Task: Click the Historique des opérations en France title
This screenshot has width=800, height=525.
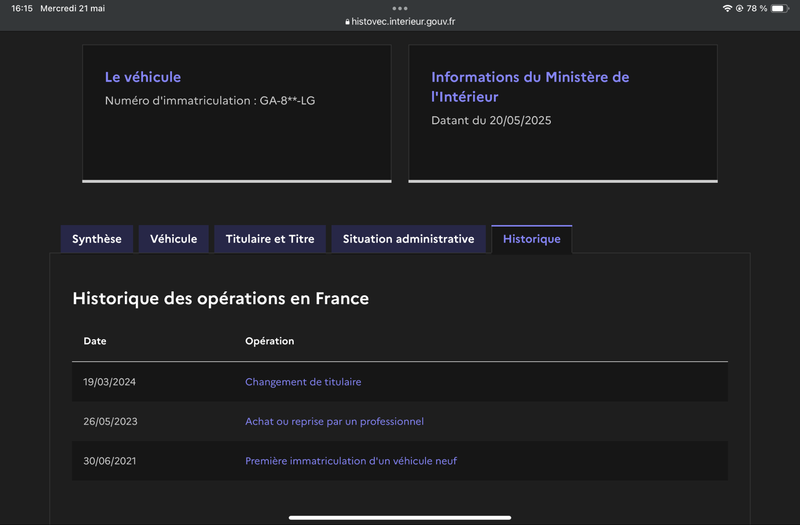Action: (220, 298)
